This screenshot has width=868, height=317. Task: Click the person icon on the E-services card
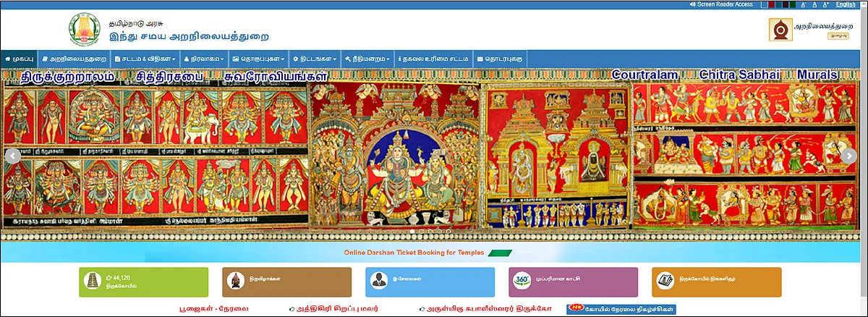[x=378, y=282]
